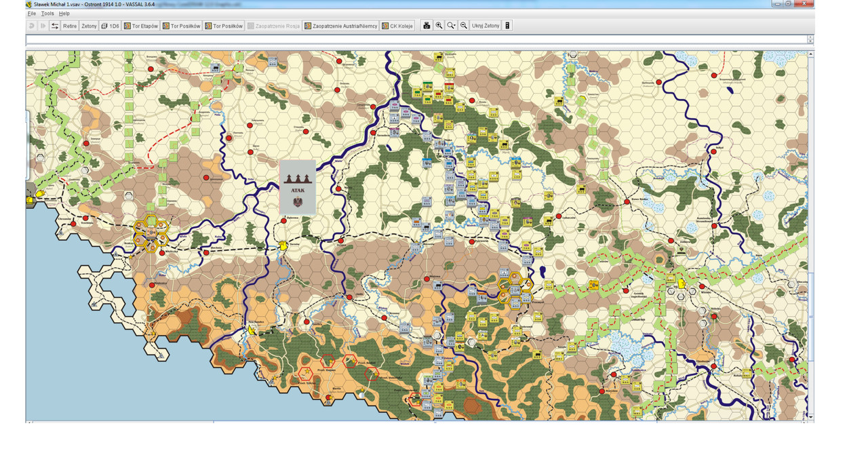Open the Tor Etapów chart
This screenshot has width=868, height=470.
pyautogui.click(x=141, y=26)
